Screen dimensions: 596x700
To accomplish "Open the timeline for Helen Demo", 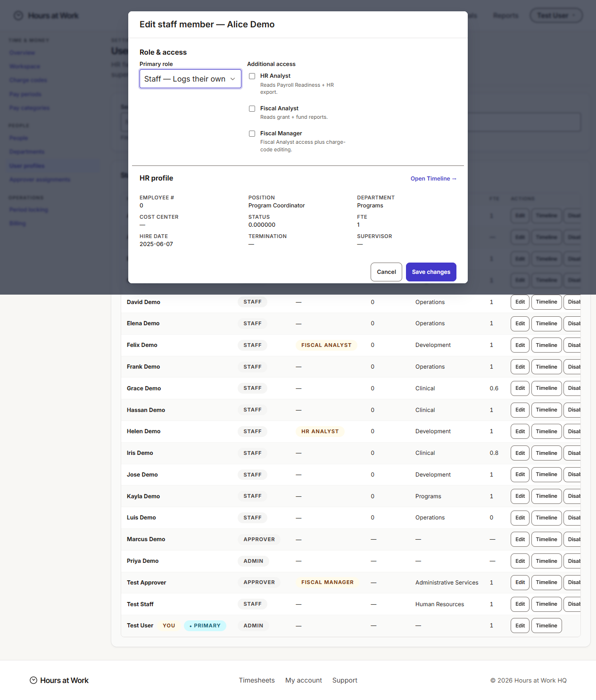I will (x=546, y=431).
